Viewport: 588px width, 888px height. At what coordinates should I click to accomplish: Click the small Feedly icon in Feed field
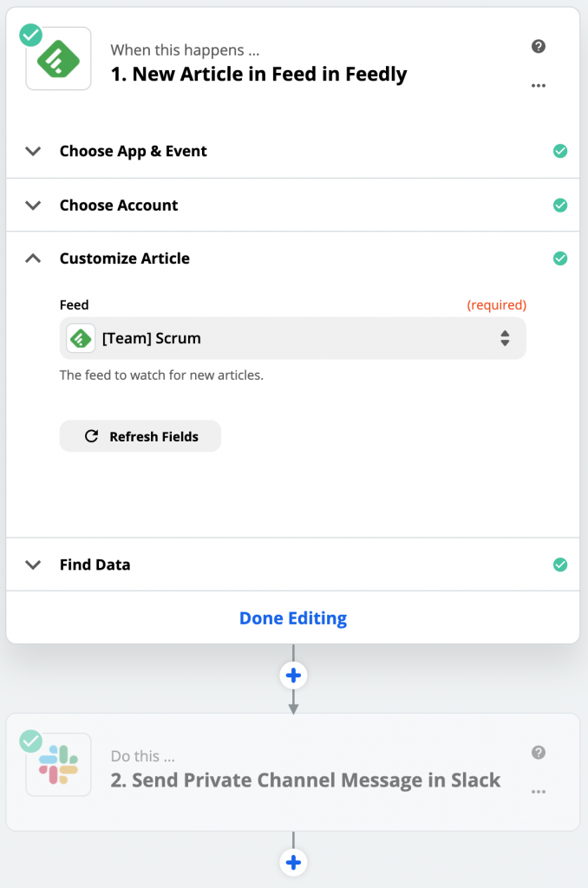81,338
